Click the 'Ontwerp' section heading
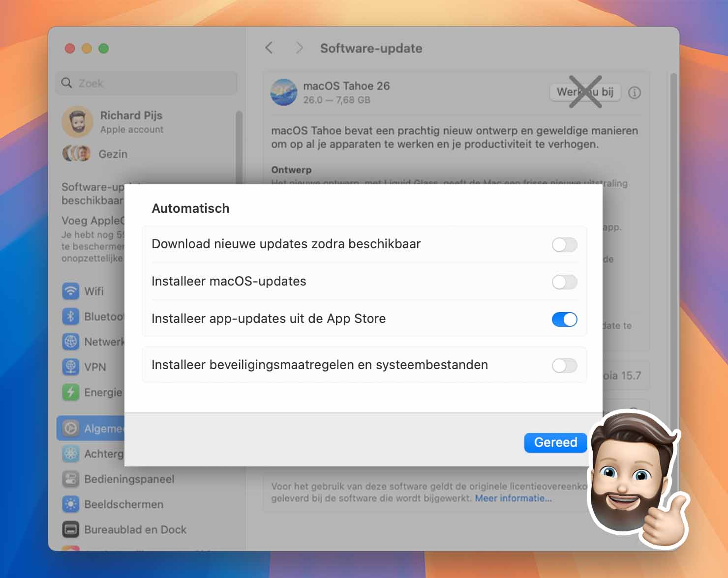The width and height of the screenshot is (728, 578). 291,170
